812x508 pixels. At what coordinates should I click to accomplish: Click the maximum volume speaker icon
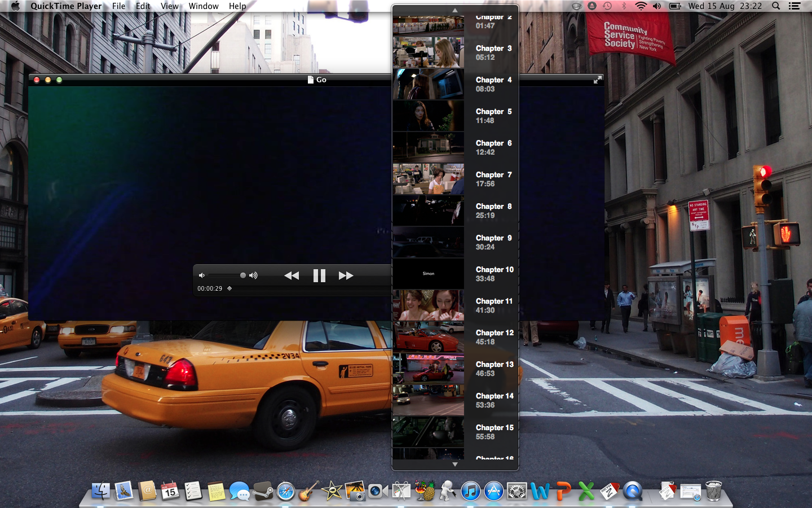click(253, 275)
